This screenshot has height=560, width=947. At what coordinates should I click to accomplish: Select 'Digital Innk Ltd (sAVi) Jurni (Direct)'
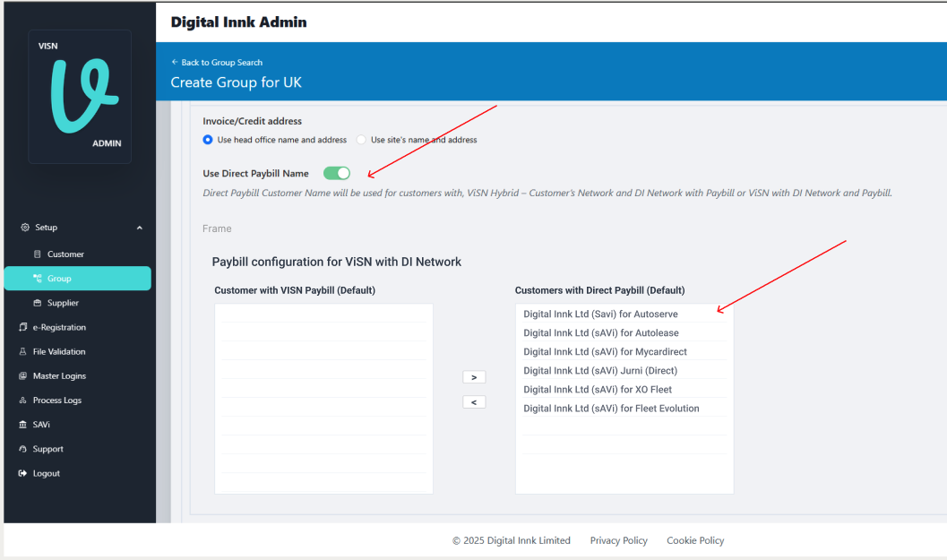(624, 370)
